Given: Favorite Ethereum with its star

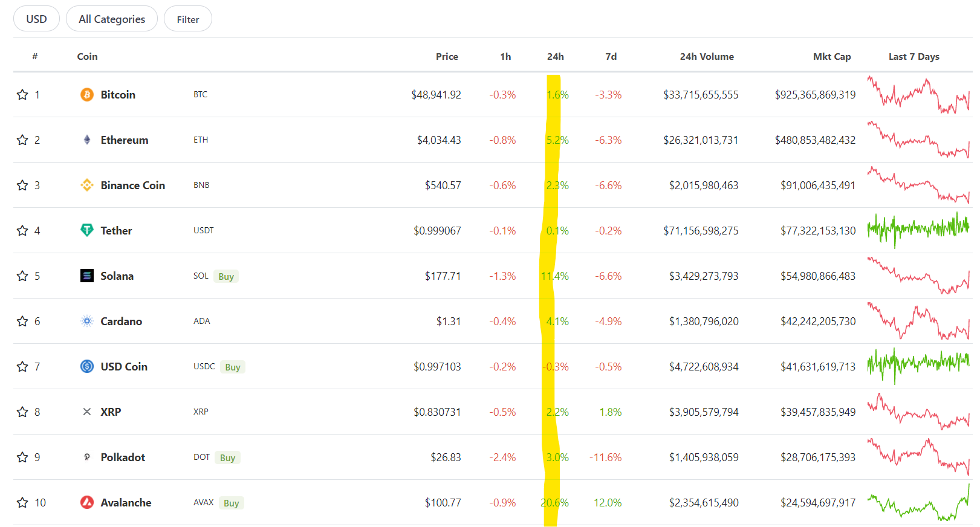Looking at the screenshot, I should pos(22,140).
